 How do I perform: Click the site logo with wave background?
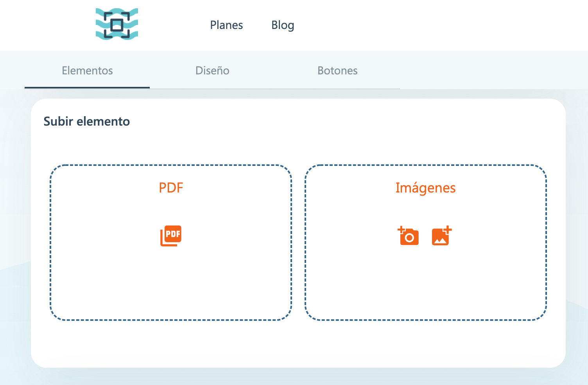117,24
